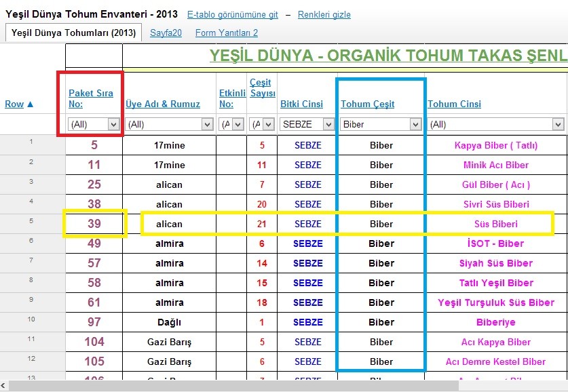The image size is (568, 392).
Task: Open the E-tablo görünümüne git link
Action: pyautogui.click(x=232, y=14)
